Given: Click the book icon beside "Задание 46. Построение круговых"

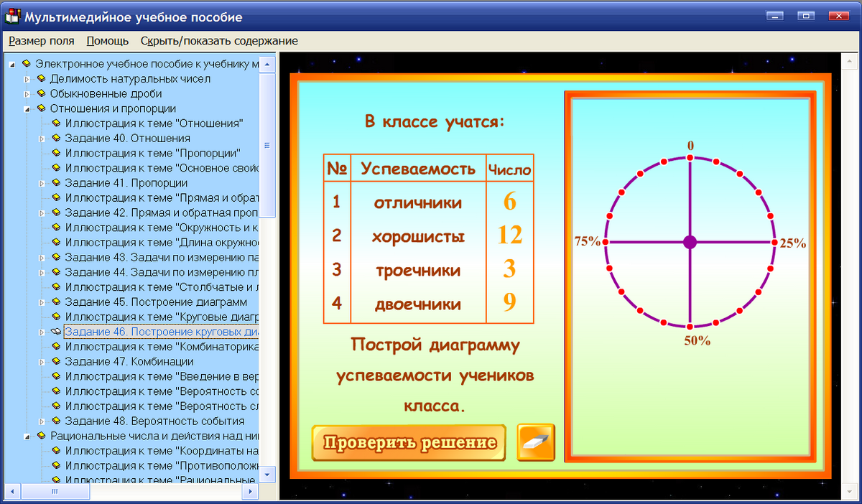Looking at the screenshot, I should [x=55, y=332].
